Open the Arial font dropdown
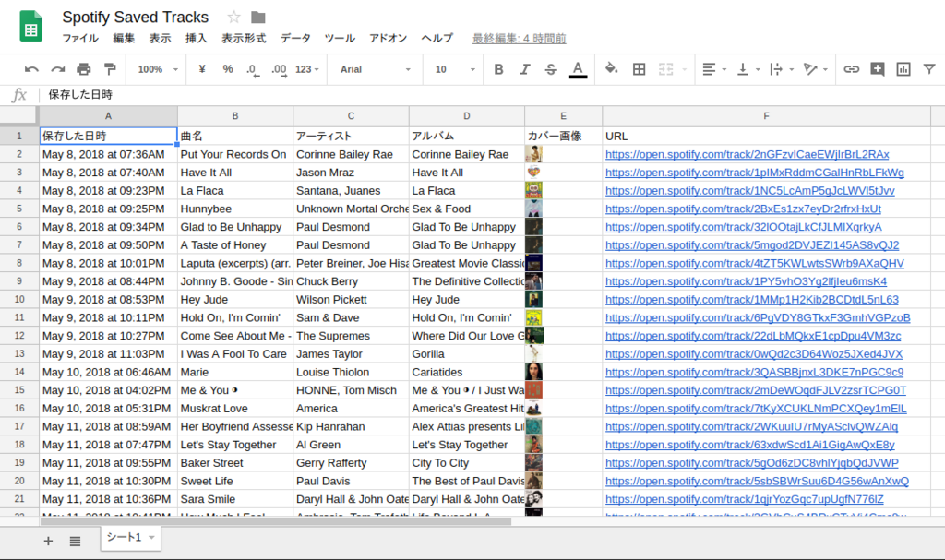The width and height of the screenshot is (945, 560). 375,69
